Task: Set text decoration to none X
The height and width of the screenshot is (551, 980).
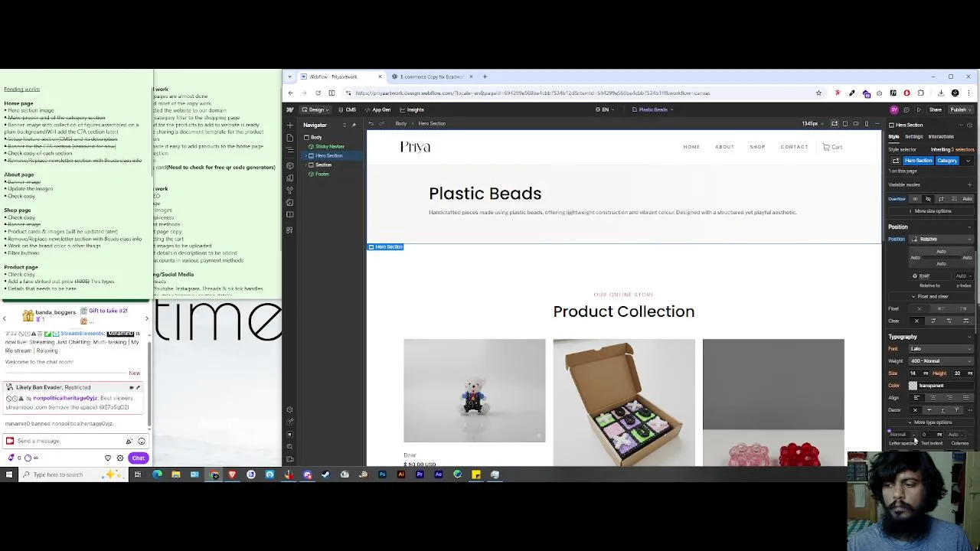Action: pyautogui.click(x=915, y=410)
